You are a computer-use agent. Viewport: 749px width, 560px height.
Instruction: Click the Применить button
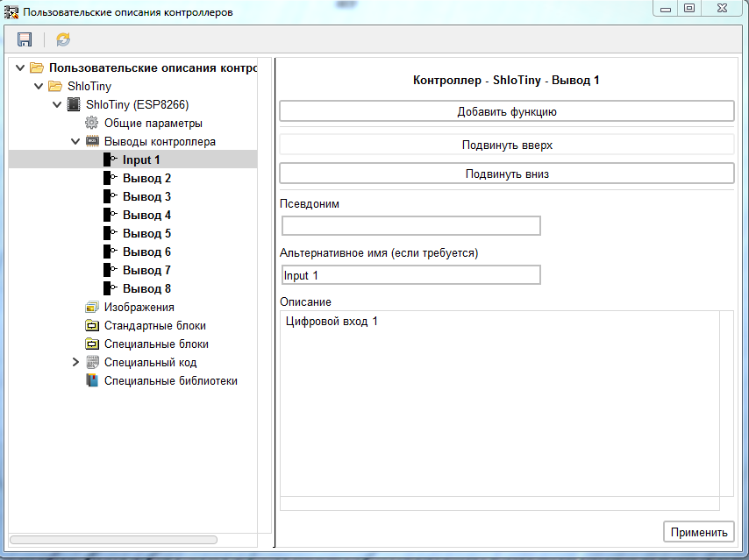pos(699,532)
